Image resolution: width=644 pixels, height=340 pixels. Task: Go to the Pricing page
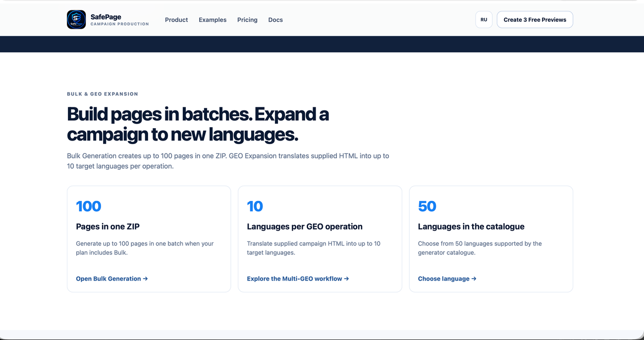(247, 20)
